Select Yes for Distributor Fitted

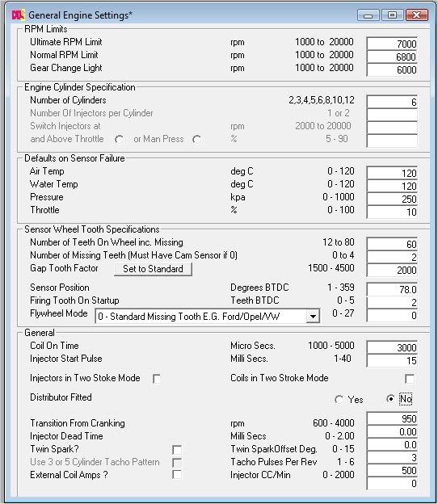339,400
